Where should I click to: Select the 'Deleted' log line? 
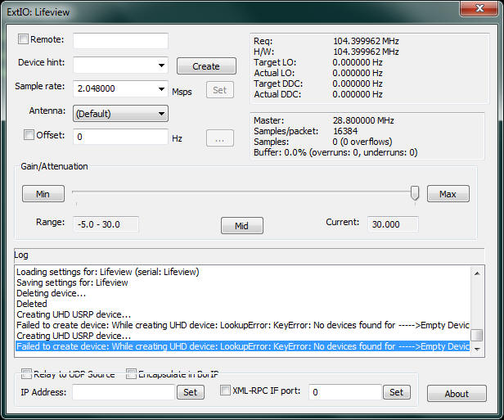pos(243,304)
